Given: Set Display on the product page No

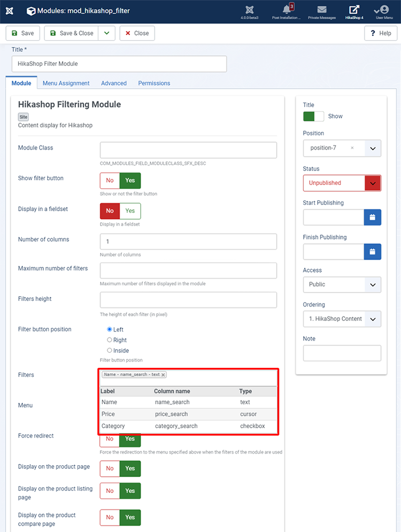Looking at the screenshot, I should (x=110, y=468).
